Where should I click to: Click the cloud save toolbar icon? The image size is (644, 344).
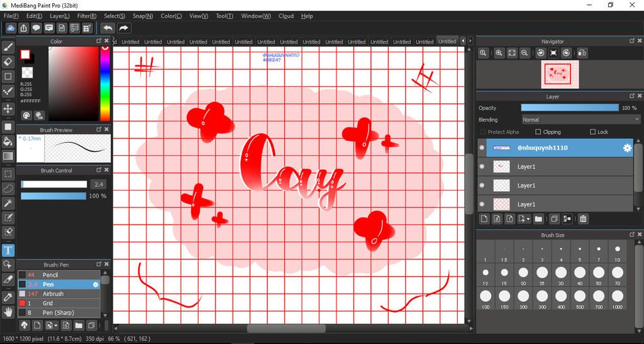(x=11, y=28)
